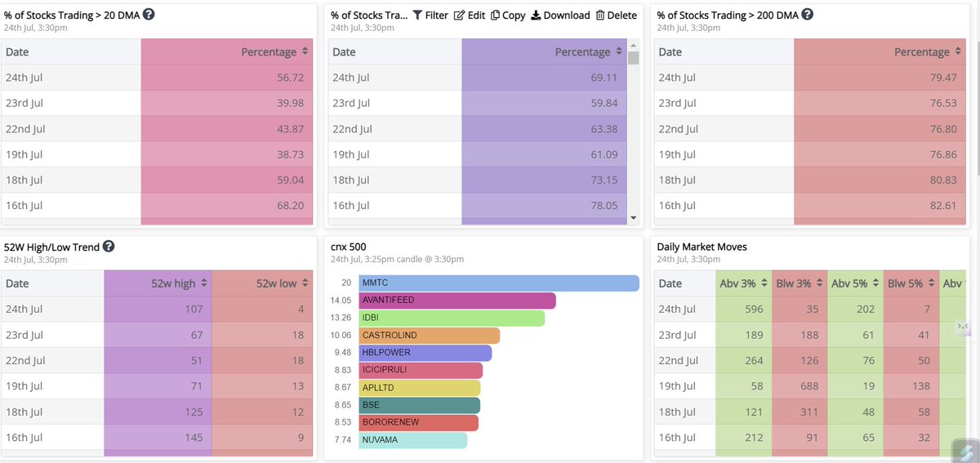Click '% of Stocks Trading > 200 DMA' title
980x463 pixels.
tap(727, 15)
